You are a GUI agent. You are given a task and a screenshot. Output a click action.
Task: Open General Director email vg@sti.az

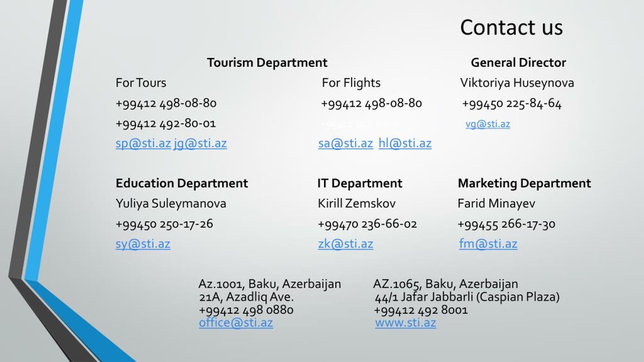[x=488, y=124]
